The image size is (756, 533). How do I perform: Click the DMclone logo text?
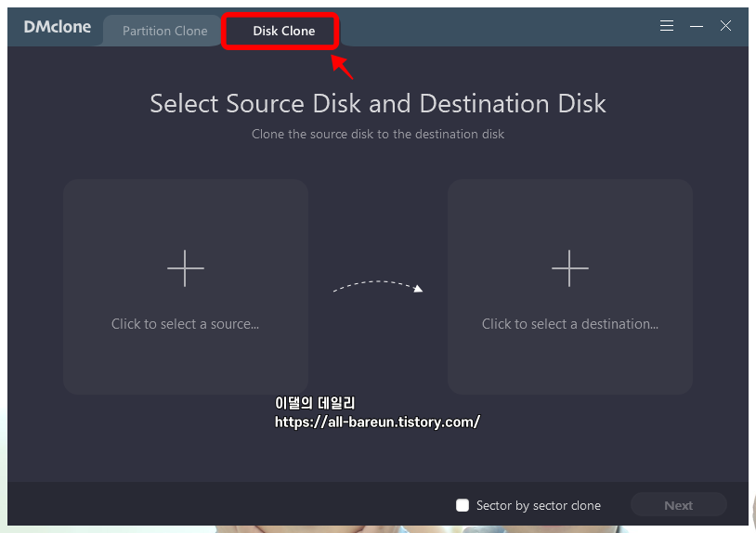58,27
